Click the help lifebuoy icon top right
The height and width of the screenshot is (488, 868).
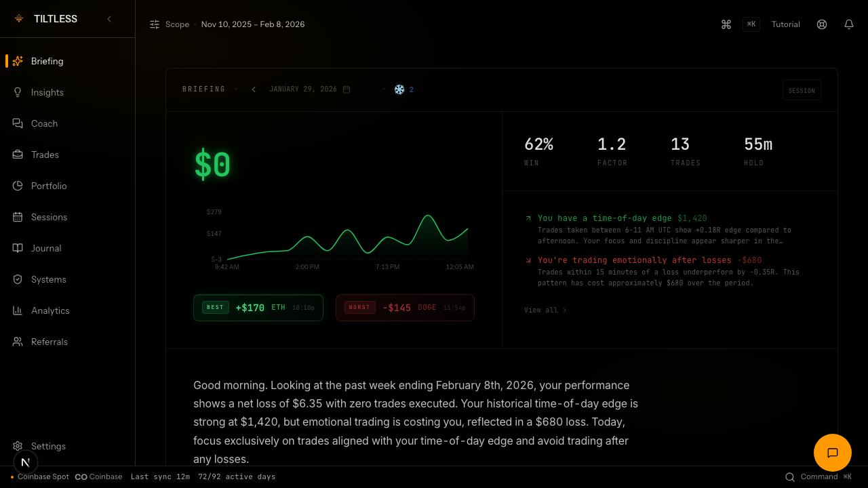pyautogui.click(x=821, y=24)
